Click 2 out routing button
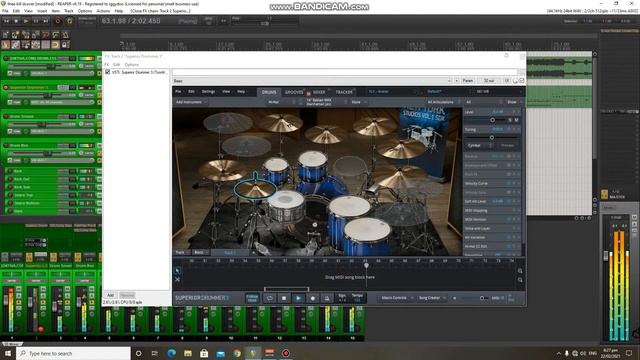640x360 pixels. [489, 81]
